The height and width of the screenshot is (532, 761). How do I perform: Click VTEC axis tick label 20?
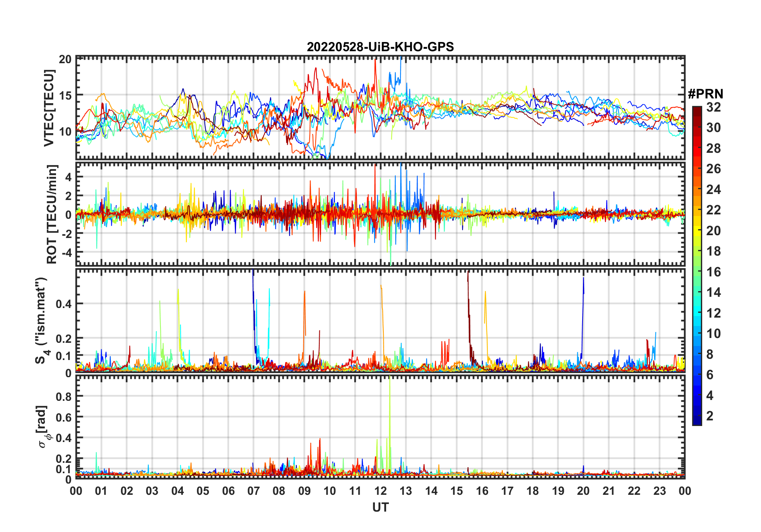(x=65, y=60)
